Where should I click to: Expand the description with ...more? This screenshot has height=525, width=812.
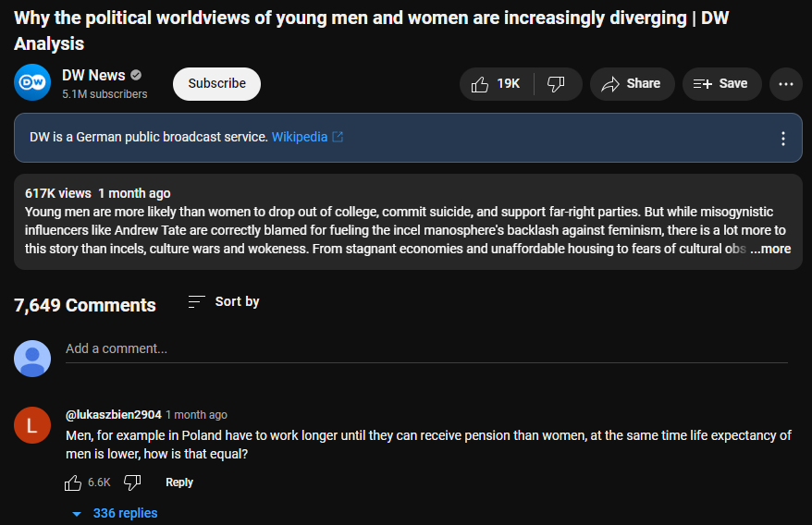click(770, 249)
